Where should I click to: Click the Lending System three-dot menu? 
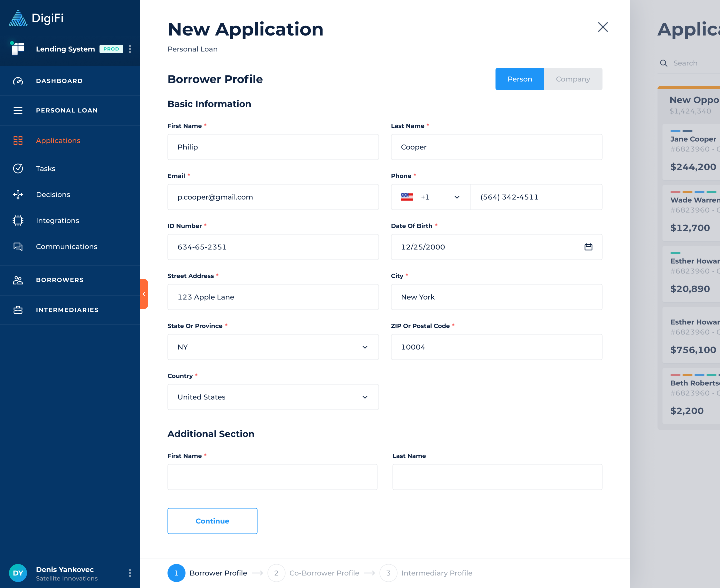click(x=130, y=49)
